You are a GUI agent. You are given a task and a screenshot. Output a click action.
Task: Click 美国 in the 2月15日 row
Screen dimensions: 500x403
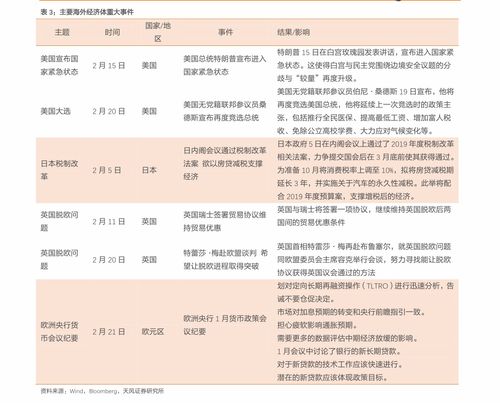pos(149,65)
